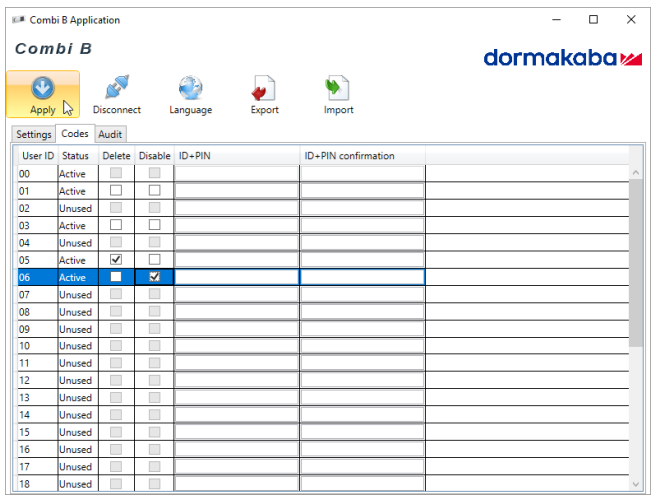Open the Audit tab
The image size is (658, 504).
(x=110, y=134)
